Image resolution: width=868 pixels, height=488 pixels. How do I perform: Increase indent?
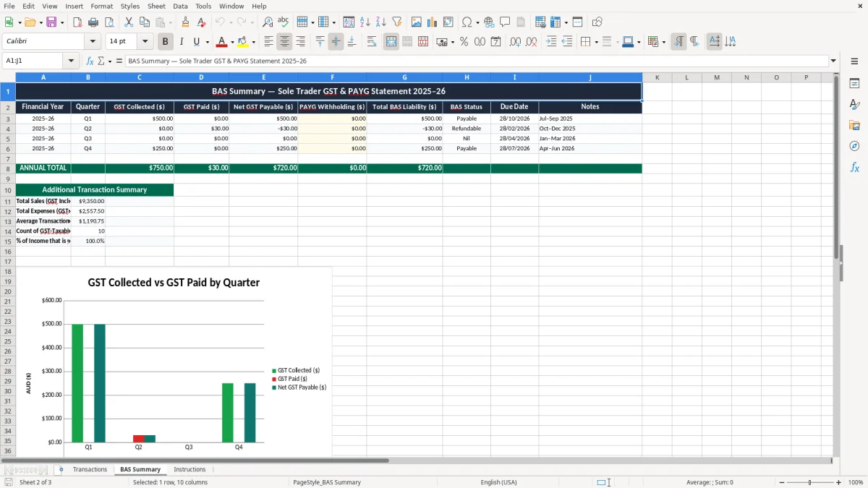551,41
